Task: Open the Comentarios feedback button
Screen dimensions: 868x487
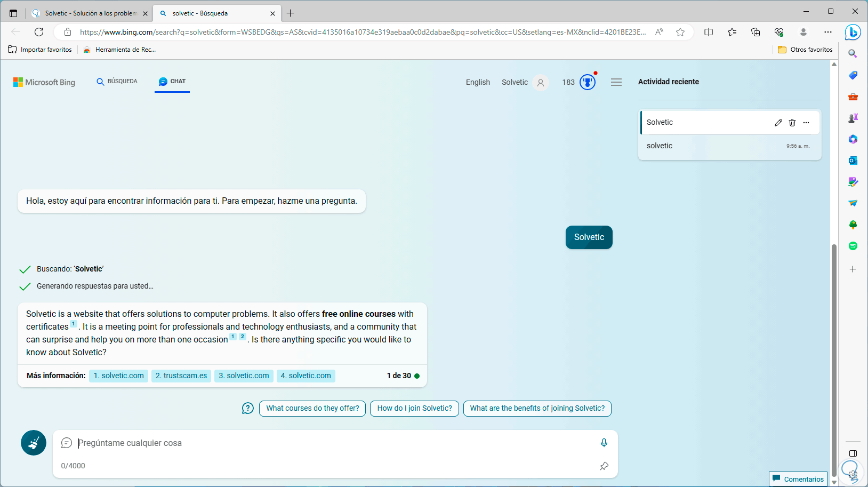Action: pos(798,479)
